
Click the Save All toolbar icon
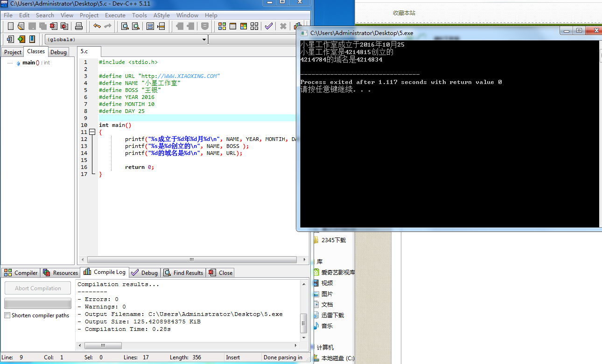[x=43, y=26]
